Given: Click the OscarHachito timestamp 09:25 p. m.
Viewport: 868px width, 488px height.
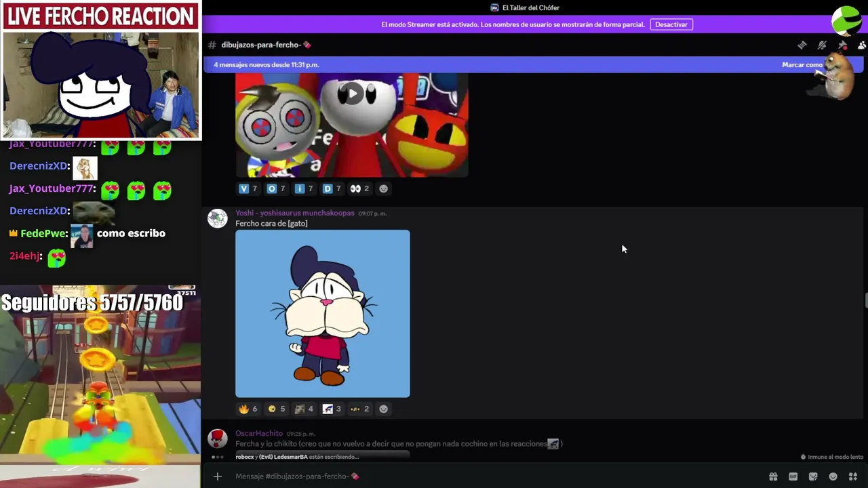Looking at the screenshot, I should (x=300, y=434).
